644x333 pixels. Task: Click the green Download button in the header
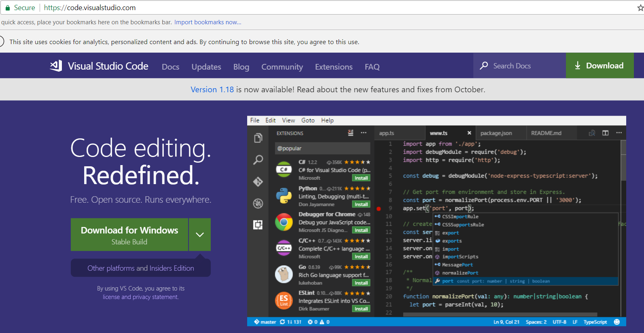pyautogui.click(x=600, y=66)
